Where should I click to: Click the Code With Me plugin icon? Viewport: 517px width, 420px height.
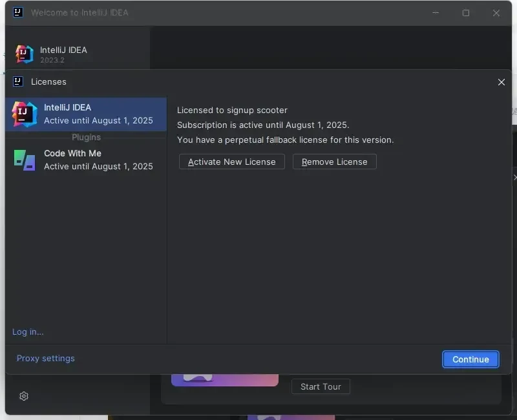25,160
